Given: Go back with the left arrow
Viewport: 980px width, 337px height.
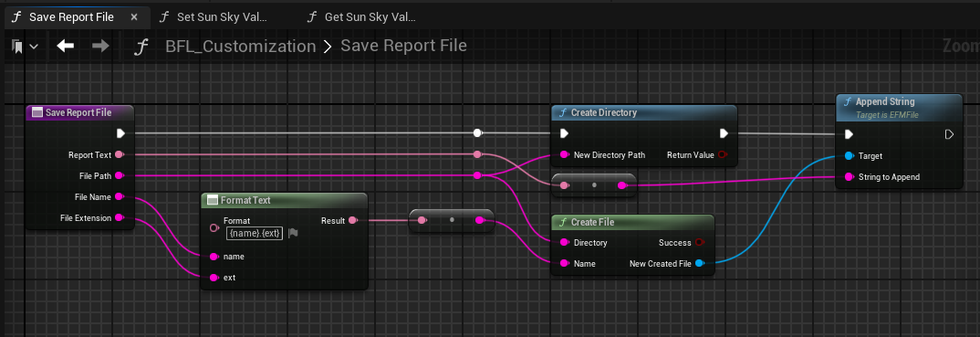Looking at the screenshot, I should click(x=65, y=46).
